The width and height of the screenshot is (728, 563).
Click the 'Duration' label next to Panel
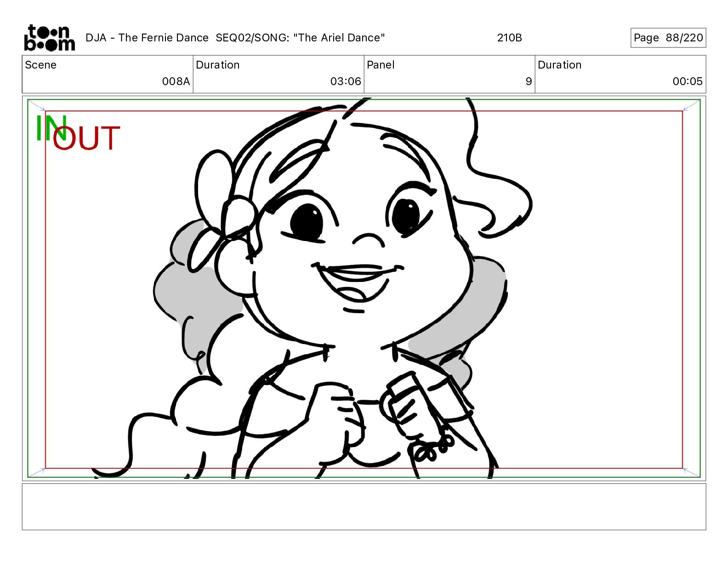[x=559, y=65]
